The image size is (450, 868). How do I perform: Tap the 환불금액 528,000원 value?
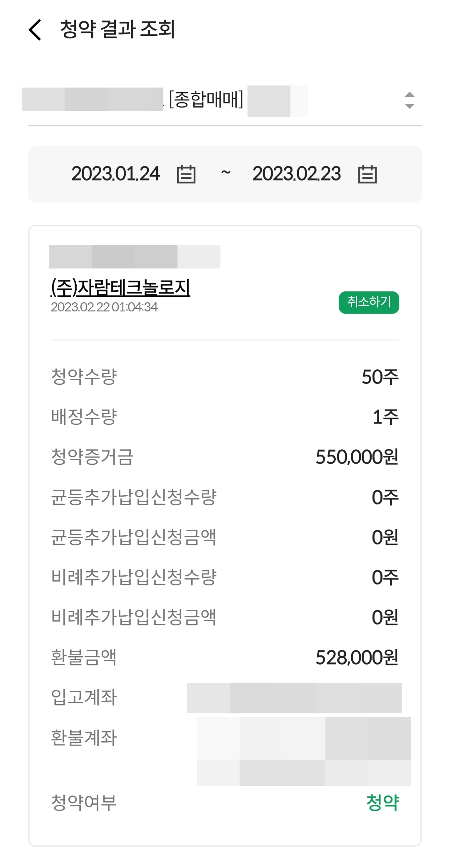[x=357, y=657]
